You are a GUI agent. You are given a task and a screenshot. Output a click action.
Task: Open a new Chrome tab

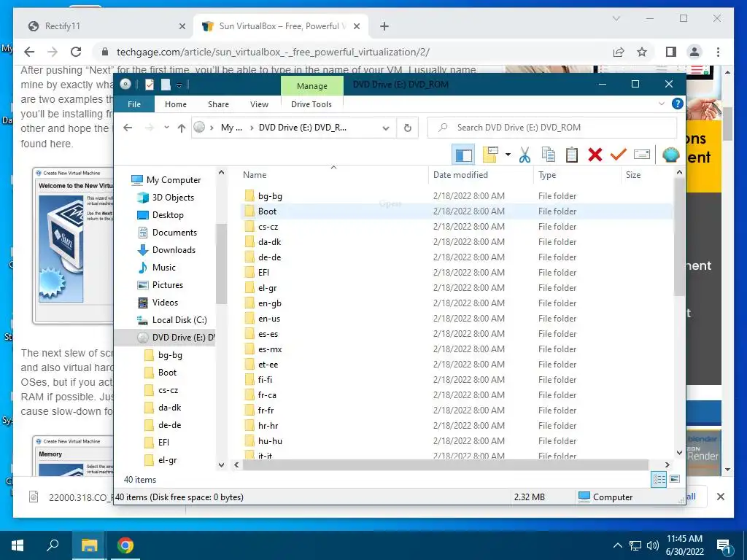pos(384,26)
